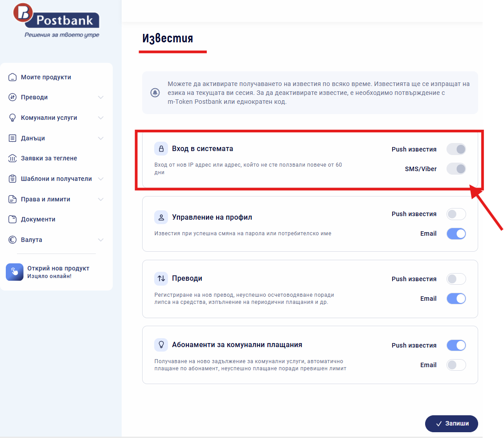Viewport: 504px width, 438px height.
Task: Click the person icon beside Управление на профил
Action: (161, 217)
